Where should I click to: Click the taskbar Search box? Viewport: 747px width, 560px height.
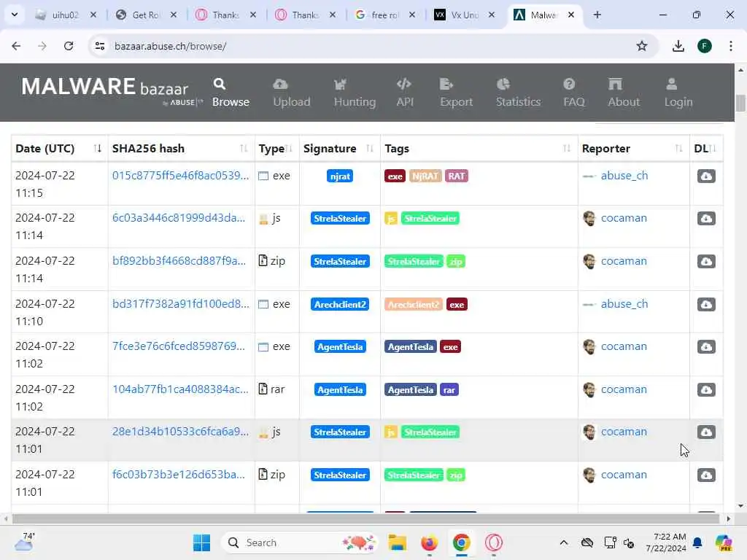click(300, 542)
